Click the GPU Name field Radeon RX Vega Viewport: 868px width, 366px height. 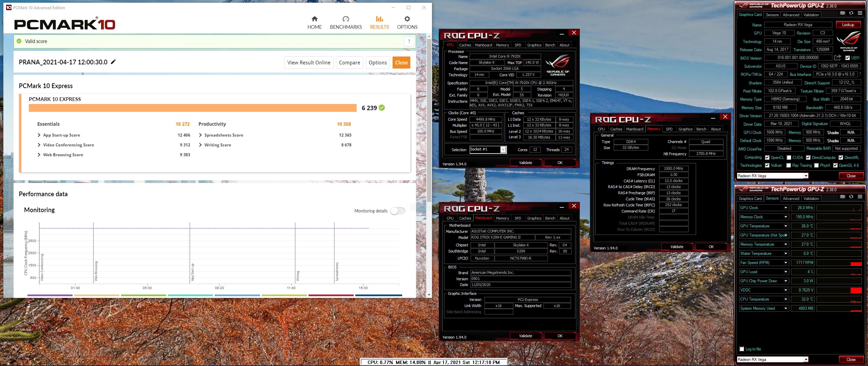coord(798,25)
